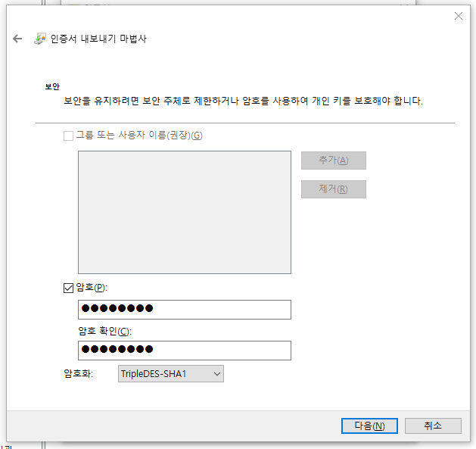Expand the 암호화 dropdown chevron arrow
This screenshot has width=476, height=449.
tap(216, 373)
